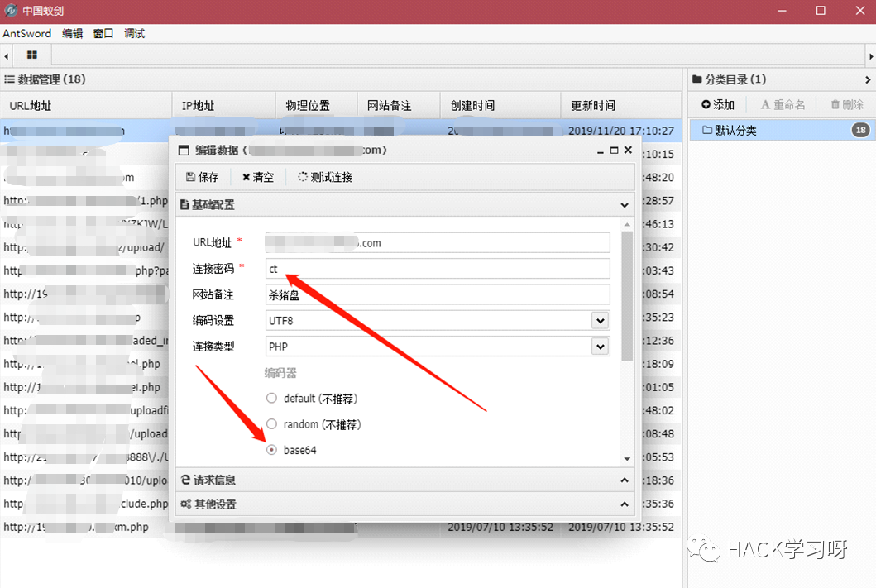The height and width of the screenshot is (588, 876).
Task: Click the 编辑数据 dialog window icon
Action: click(x=184, y=151)
